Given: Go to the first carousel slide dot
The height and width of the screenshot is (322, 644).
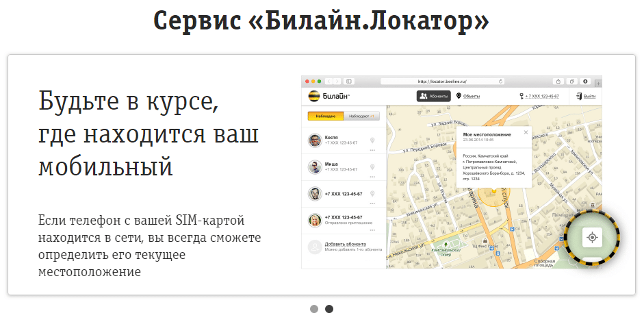Looking at the screenshot, I should (x=314, y=309).
